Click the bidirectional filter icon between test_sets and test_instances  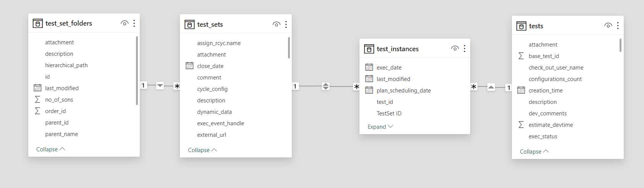click(x=325, y=86)
